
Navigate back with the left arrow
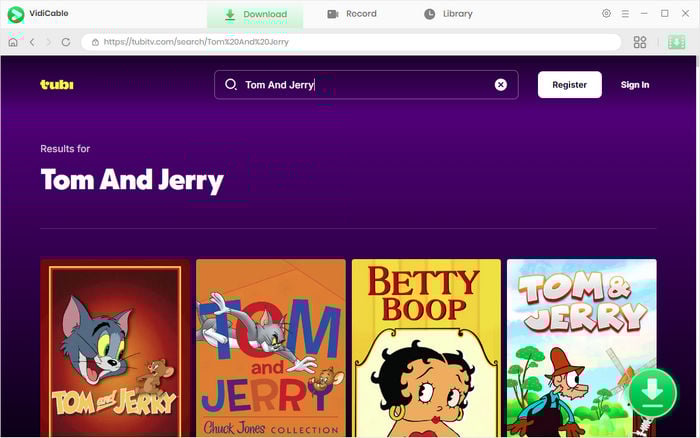(32, 42)
